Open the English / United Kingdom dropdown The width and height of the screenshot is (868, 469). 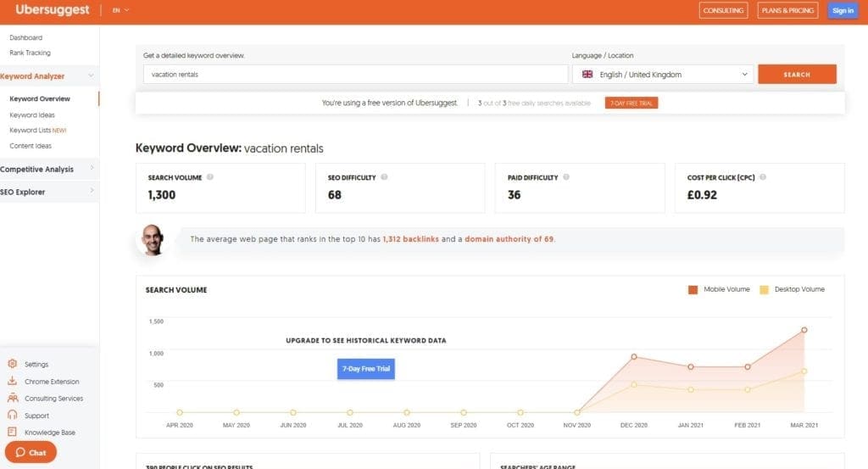663,74
